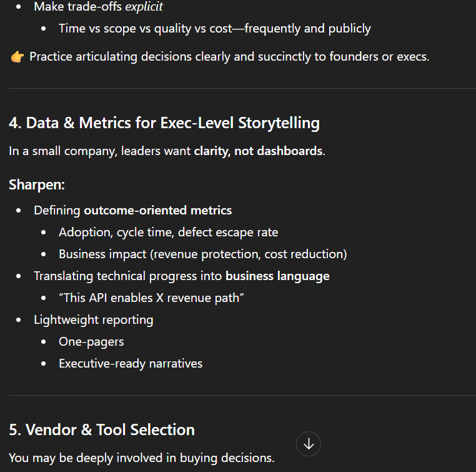Click the heading "5. Vendor & Tool Selection"
Screen dimensions: 476x472
(x=102, y=429)
